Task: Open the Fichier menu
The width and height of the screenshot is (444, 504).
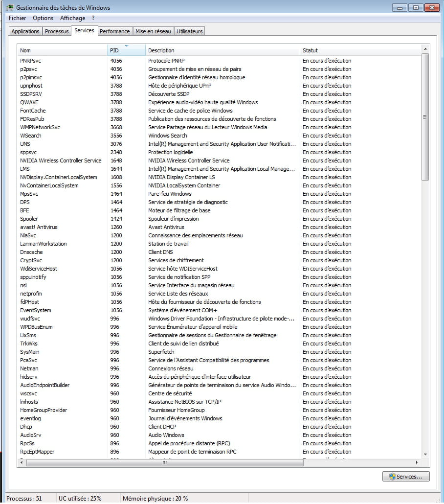Action: tap(18, 18)
